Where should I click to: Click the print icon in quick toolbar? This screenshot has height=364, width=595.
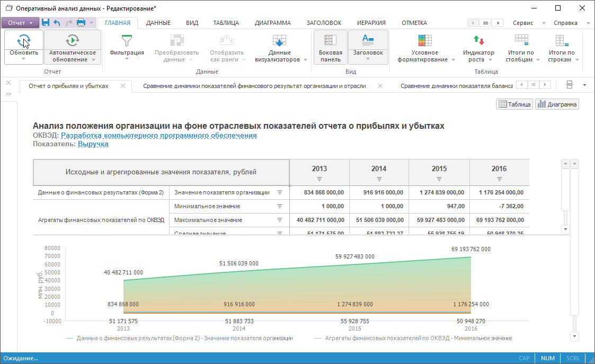81,23
